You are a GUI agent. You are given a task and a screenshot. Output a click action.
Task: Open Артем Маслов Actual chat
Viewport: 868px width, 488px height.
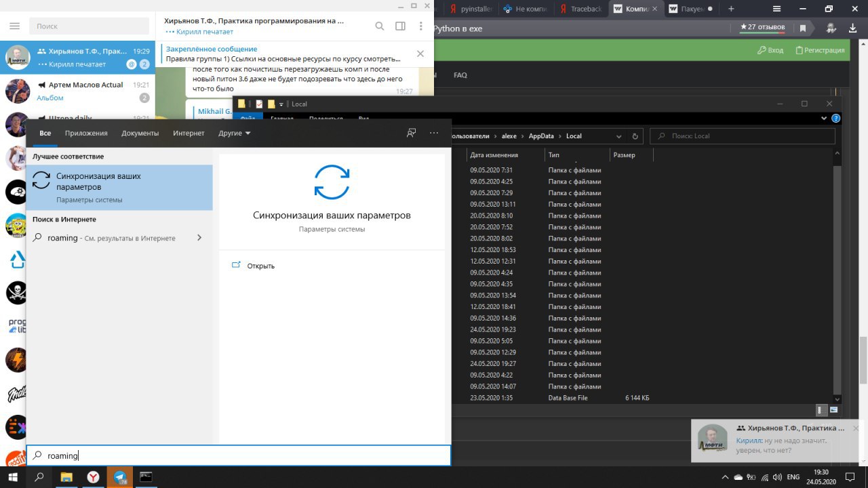tap(77, 91)
